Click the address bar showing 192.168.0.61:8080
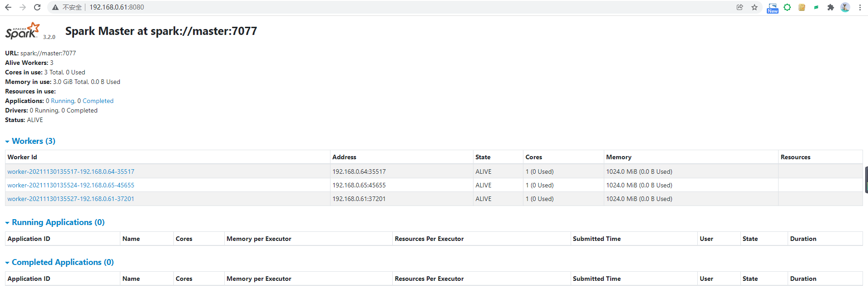Viewport: 868px width, 294px height. (117, 7)
